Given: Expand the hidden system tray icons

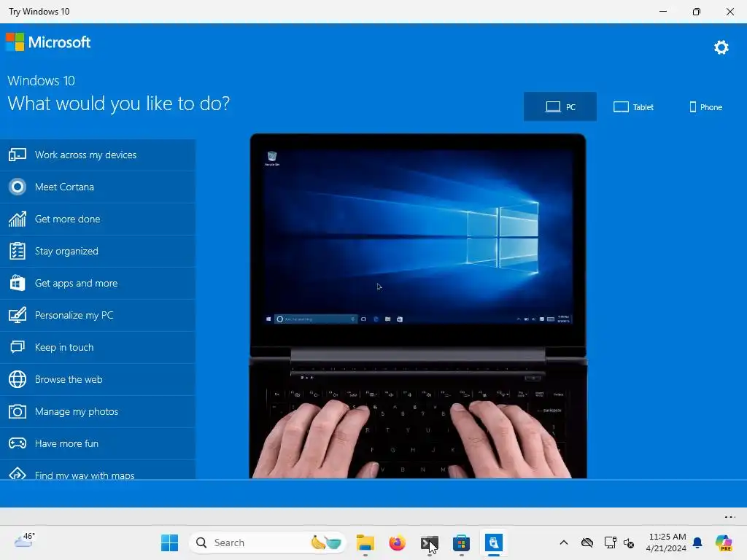Looking at the screenshot, I should pyautogui.click(x=564, y=542).
